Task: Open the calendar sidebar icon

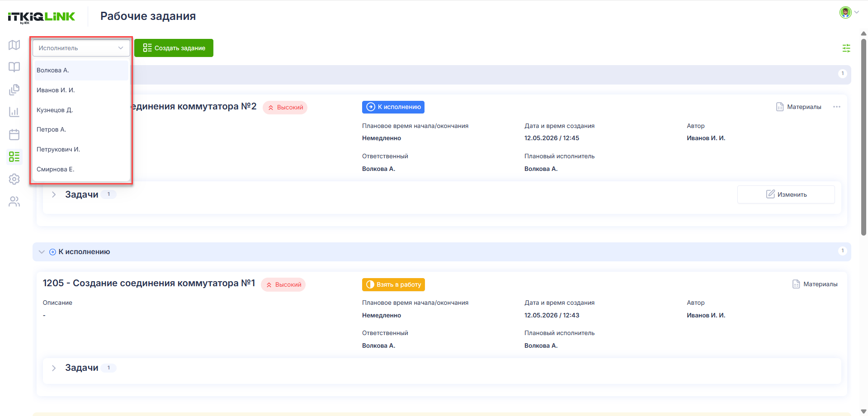Action: (14, 134)
